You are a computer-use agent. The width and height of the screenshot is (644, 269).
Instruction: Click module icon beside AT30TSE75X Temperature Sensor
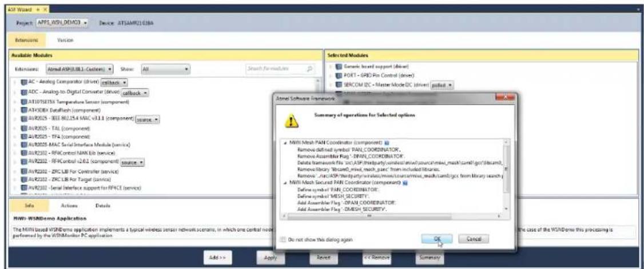(24, 102)
